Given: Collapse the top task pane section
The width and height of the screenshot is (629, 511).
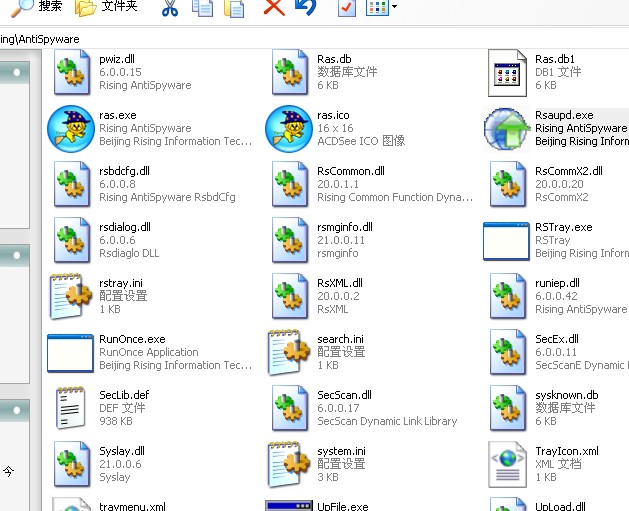Looking at the screenshot, I should tap(16, 72).
